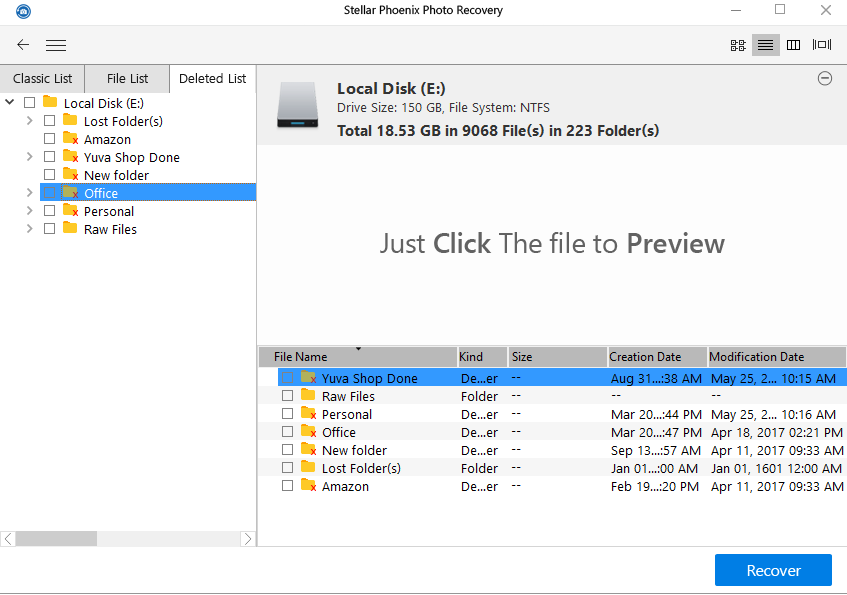Go back using the back arrow
This screenshot has height=595, width=847.
[x=23, y=45]
